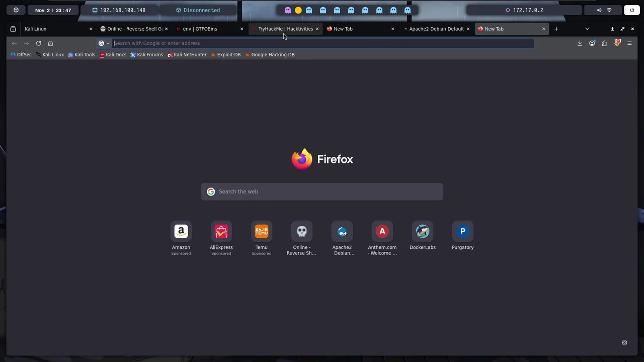Go to the home page icon
Screen dimensions: 644x362
pyautogui.click(x=50, y=43)
